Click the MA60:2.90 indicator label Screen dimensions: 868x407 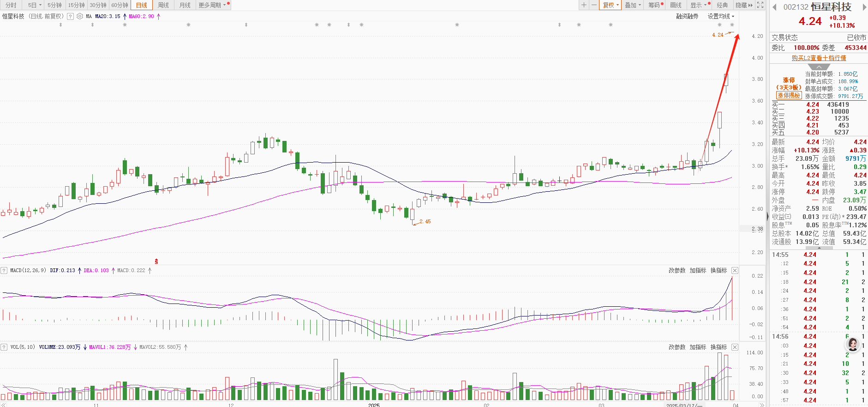coord(141,16)
